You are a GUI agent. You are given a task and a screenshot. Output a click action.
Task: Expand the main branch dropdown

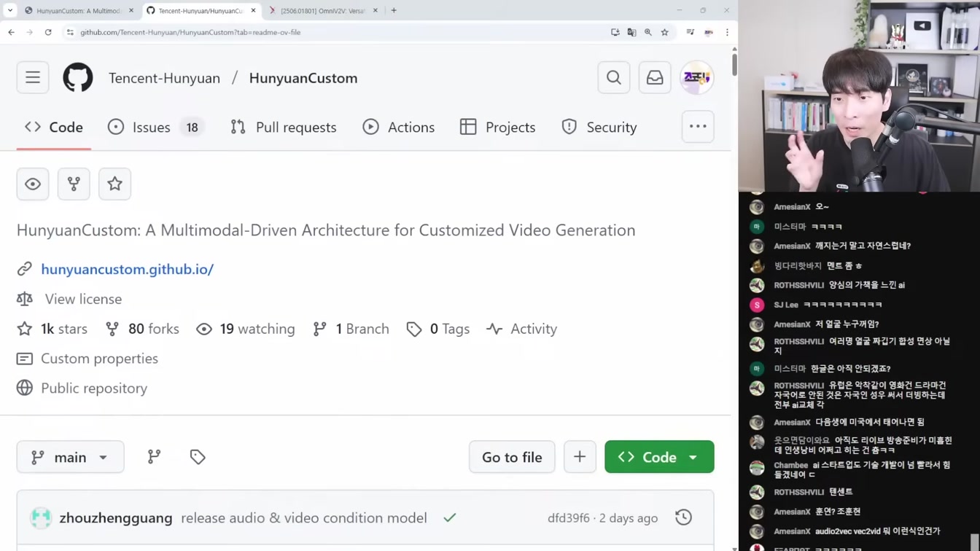coord(70,457)
